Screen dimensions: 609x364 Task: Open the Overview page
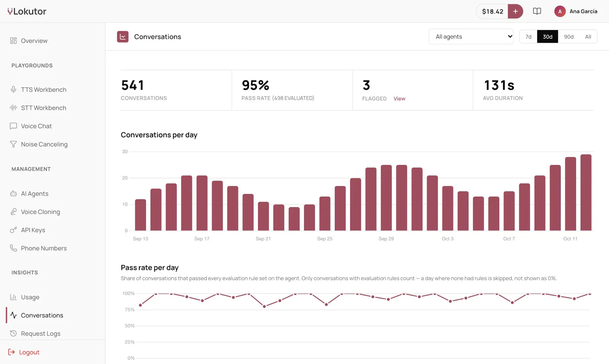coord(34,41)
